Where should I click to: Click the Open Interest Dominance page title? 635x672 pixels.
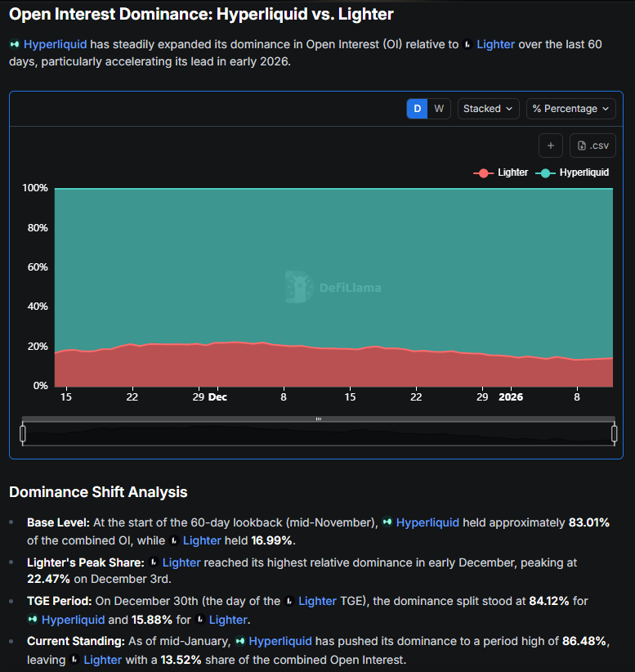(x=201, y=14)
